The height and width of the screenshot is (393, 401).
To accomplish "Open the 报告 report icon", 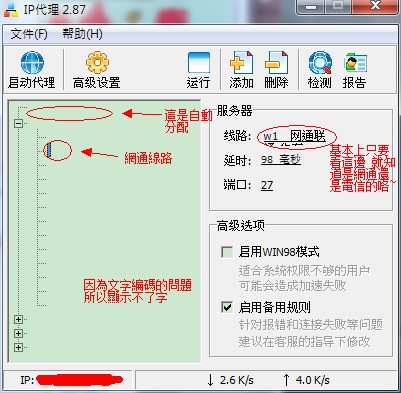I will point(355,62).
